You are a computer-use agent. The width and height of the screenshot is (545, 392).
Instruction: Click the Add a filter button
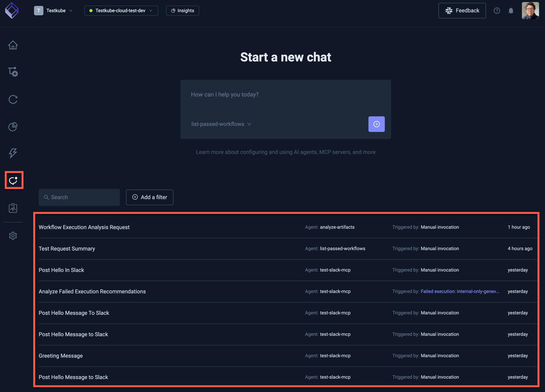click(149, 197)
